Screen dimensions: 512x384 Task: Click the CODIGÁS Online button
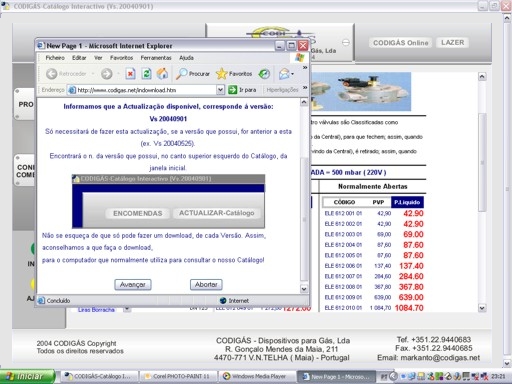401,43
